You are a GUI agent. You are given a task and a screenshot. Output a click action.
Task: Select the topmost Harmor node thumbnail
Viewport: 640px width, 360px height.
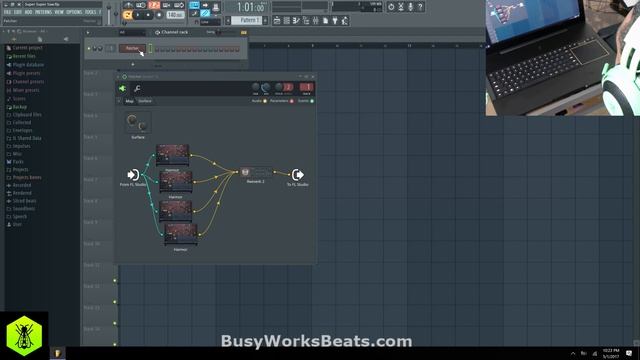coord(172,155)
